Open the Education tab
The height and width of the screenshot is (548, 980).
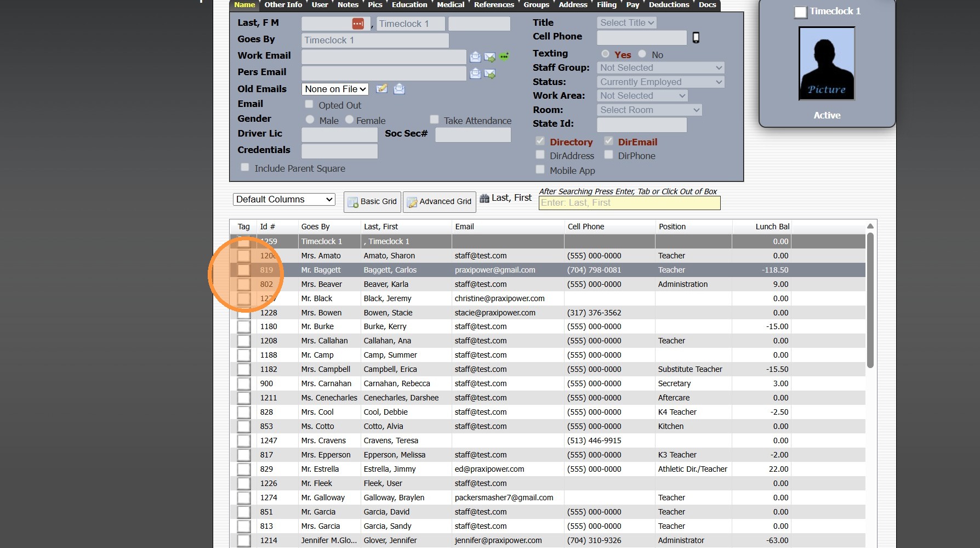(x=409, y=5)
